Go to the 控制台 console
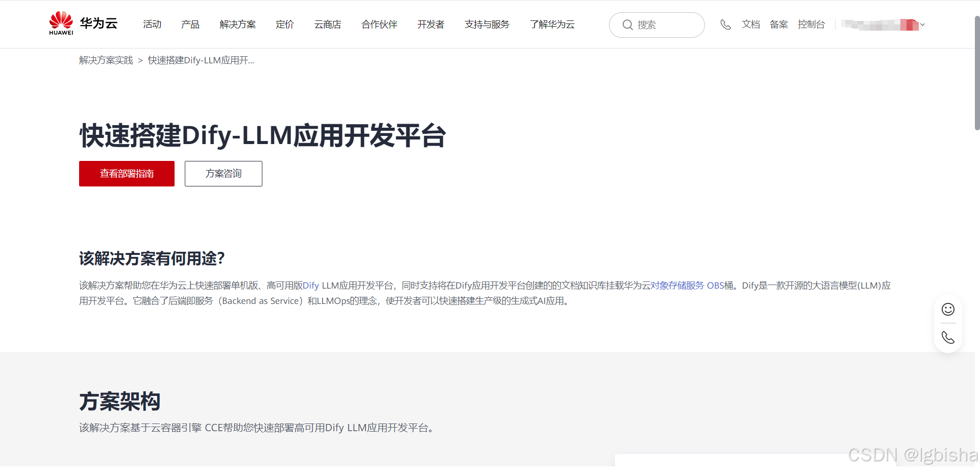This screenshot has height=471, width=980. (812, 25)
